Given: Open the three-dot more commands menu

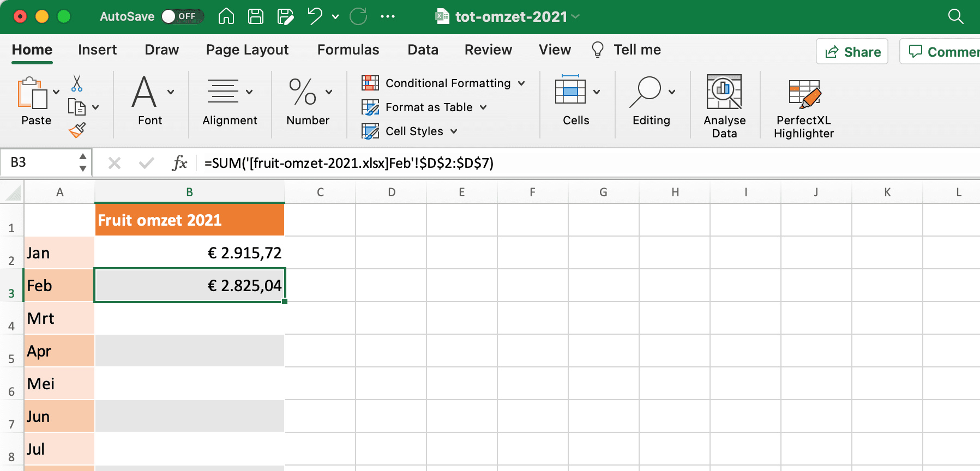Looking at the screenshot, I should 388,16.
